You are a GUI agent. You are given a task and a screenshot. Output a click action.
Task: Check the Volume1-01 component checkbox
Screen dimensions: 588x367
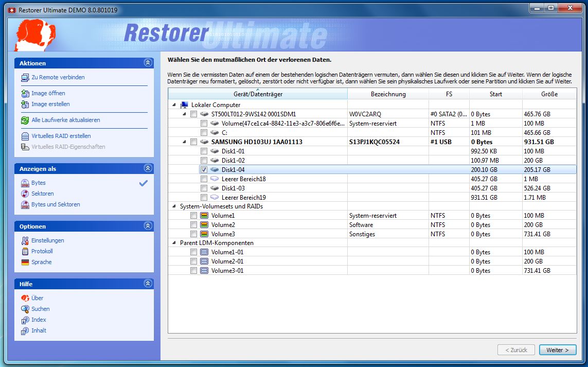[x=193, y=252]
